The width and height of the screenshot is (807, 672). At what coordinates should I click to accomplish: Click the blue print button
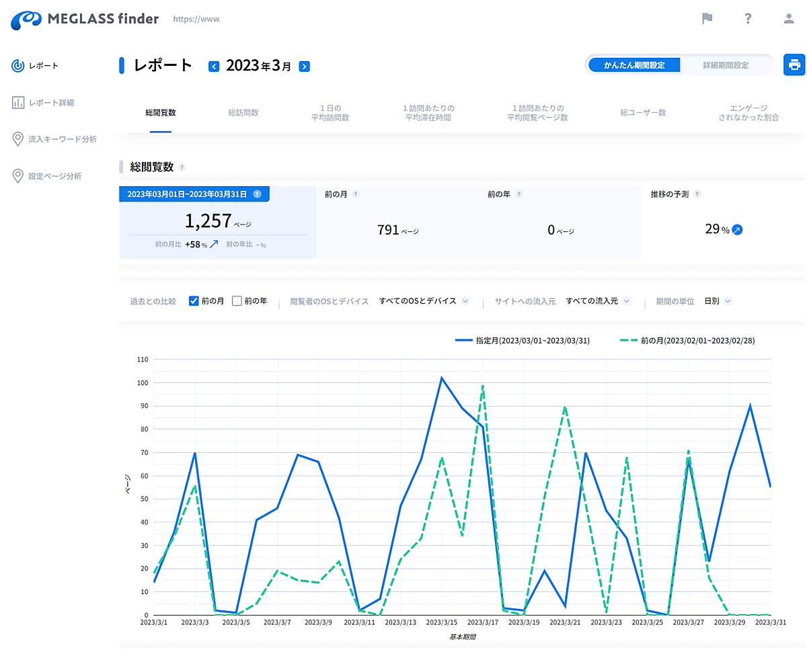tap(794, 65)
